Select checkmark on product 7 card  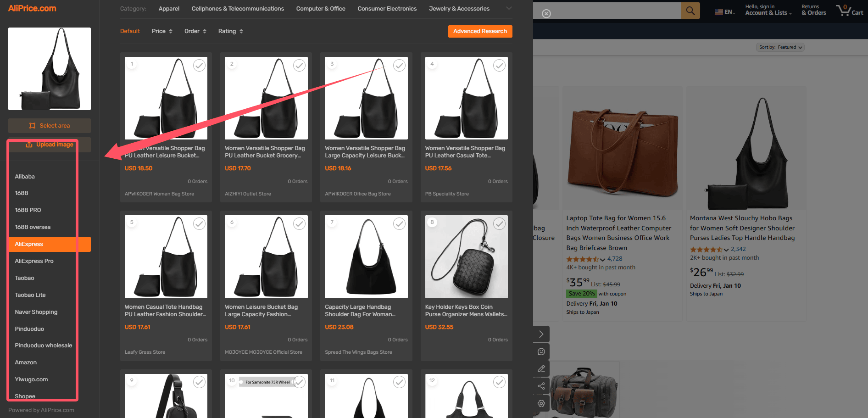tap(400, 224)
